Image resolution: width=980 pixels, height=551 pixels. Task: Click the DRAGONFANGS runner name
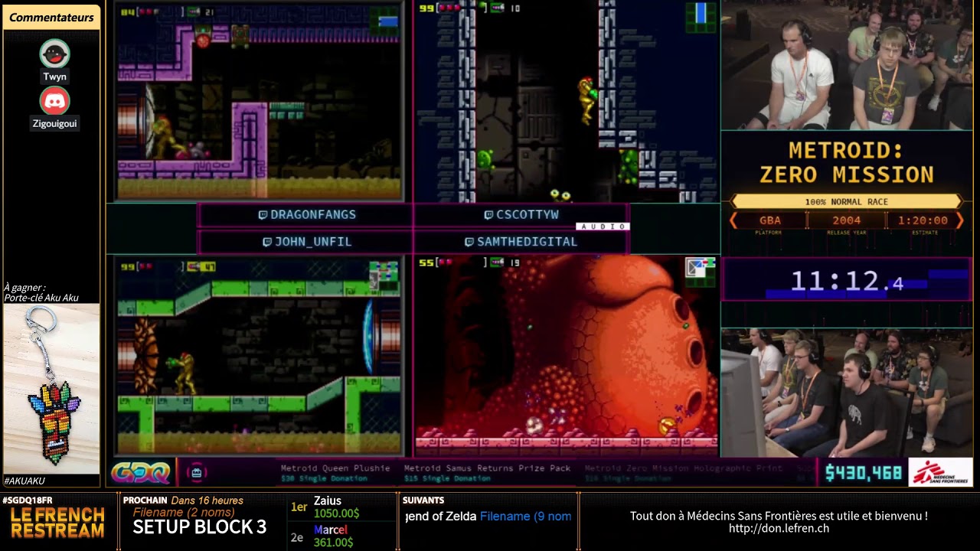click(x=312, y=215)
